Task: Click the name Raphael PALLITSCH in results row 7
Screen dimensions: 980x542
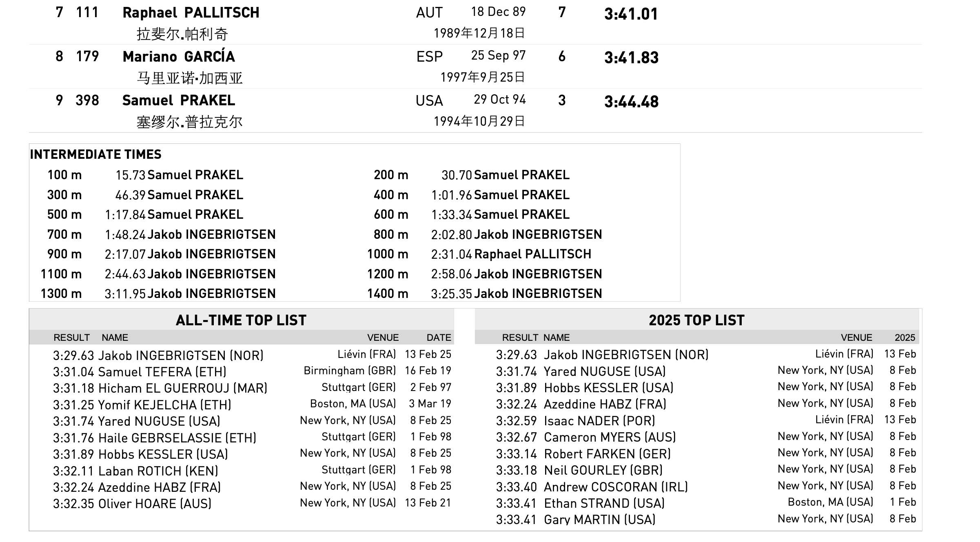Action: click(191, 13)
